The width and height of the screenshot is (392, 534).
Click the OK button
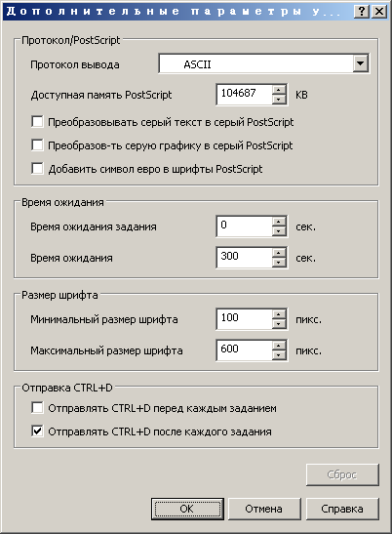point(187,509)
